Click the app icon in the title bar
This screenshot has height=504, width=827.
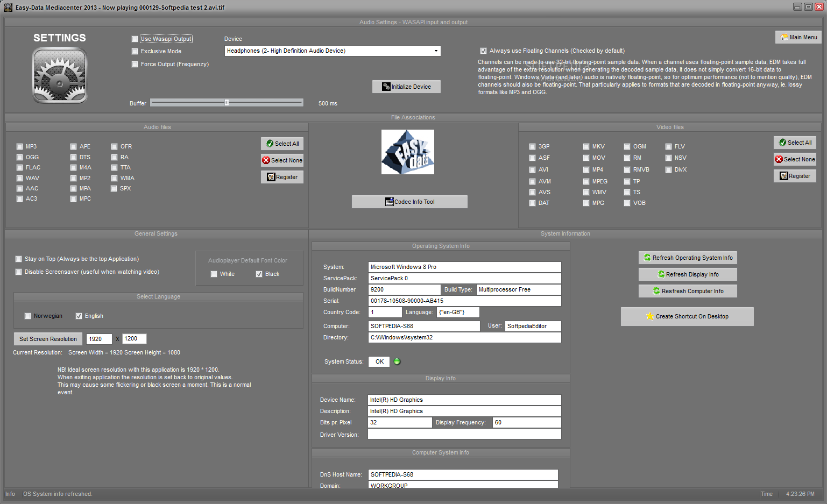pyautogui.click(x=8, y=7)
